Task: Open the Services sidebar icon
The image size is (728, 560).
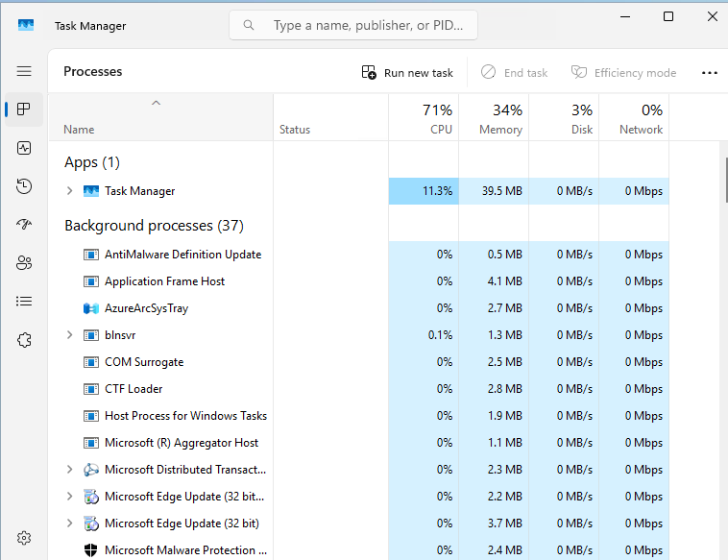Action: (x=24, y=340)
